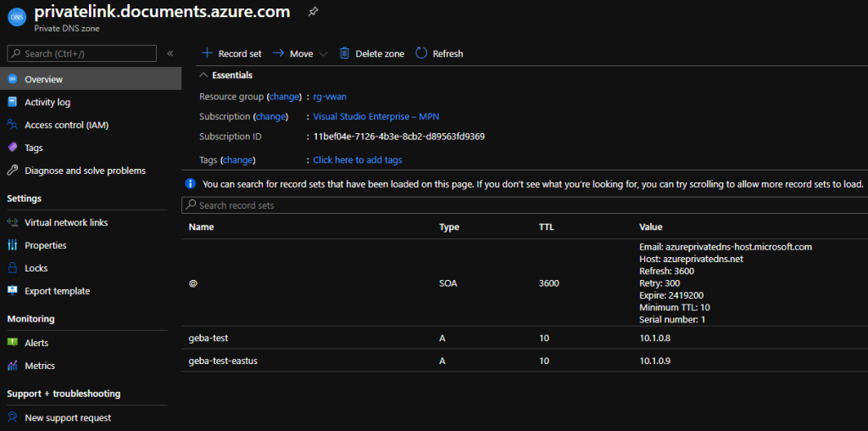Open the Activity log page
The image size is (868, 431).
click(47, 102)
